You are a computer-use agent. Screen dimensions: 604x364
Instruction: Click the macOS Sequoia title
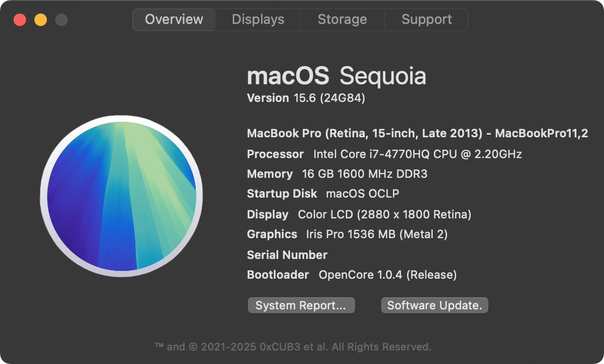[336, 76]
